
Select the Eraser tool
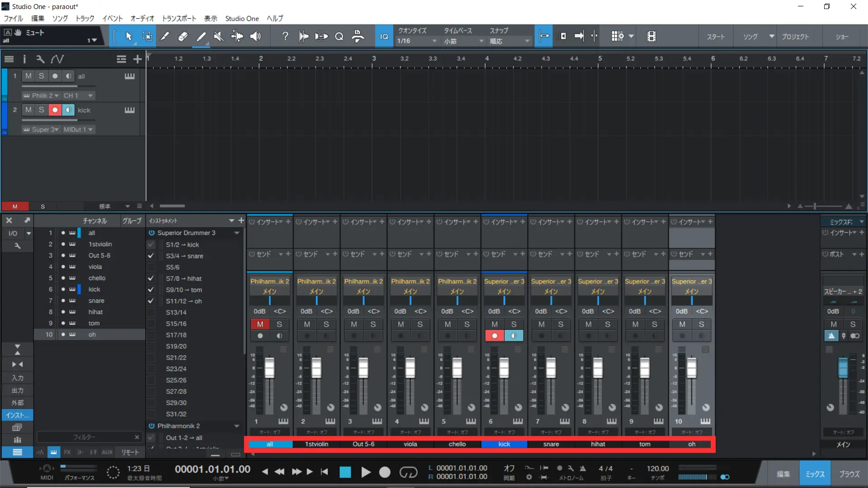[183, 37]
